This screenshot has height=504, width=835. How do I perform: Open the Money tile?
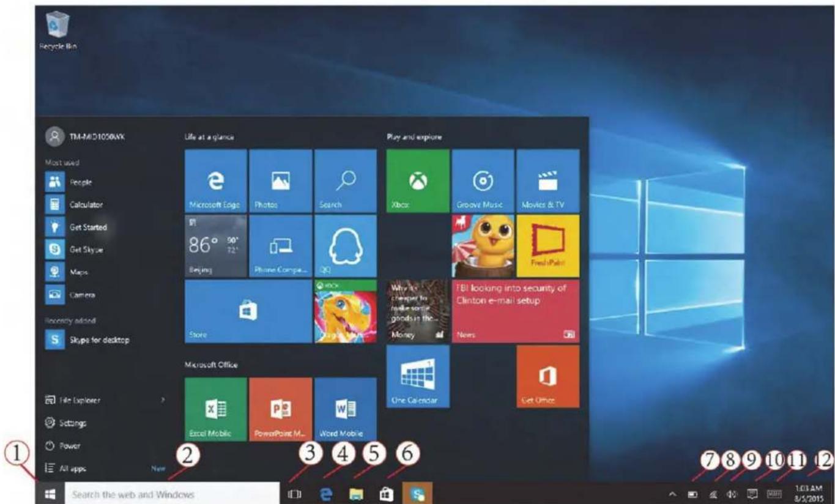418,311
